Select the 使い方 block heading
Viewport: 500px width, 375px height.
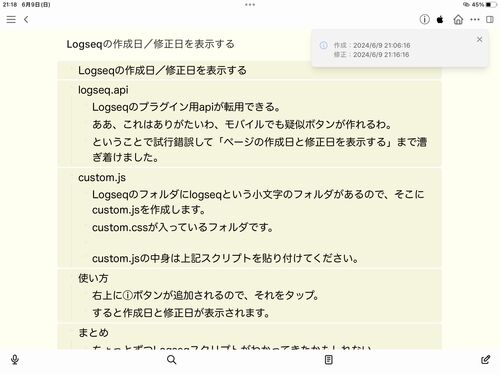click(x=93, y=278)
